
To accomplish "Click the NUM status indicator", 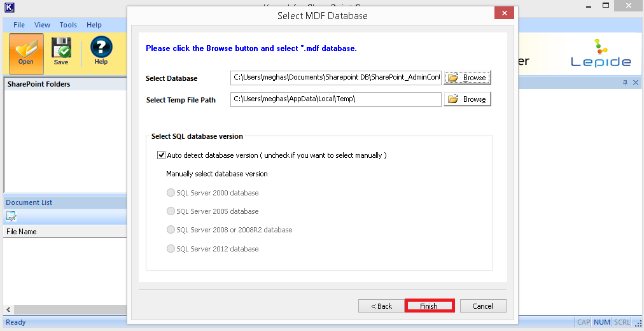I will [602, 322].
